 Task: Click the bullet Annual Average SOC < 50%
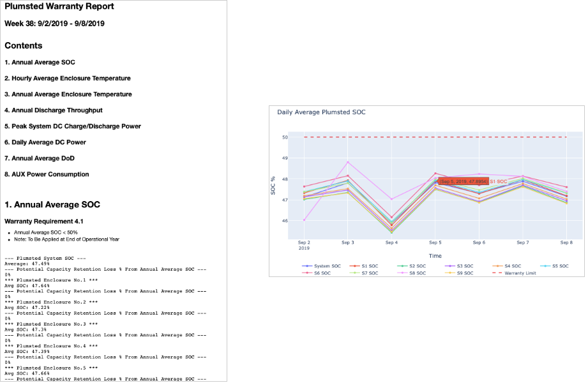point(46,232)
